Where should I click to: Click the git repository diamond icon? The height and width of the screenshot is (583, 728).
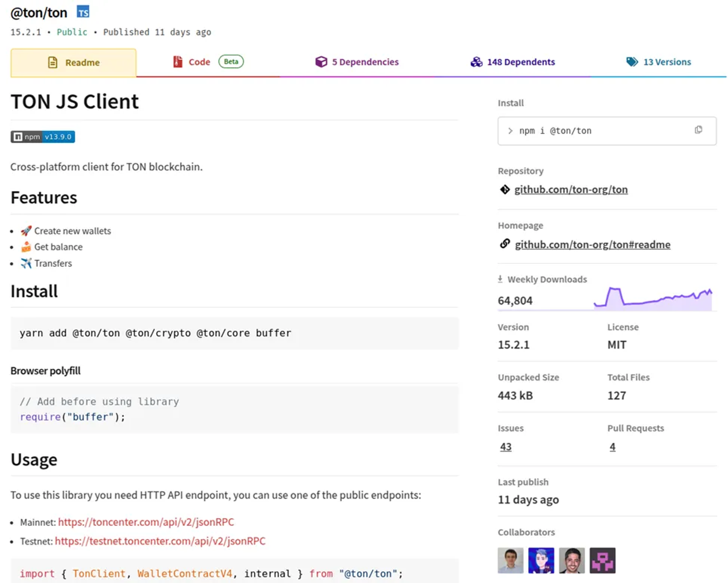tap(505, 190)
